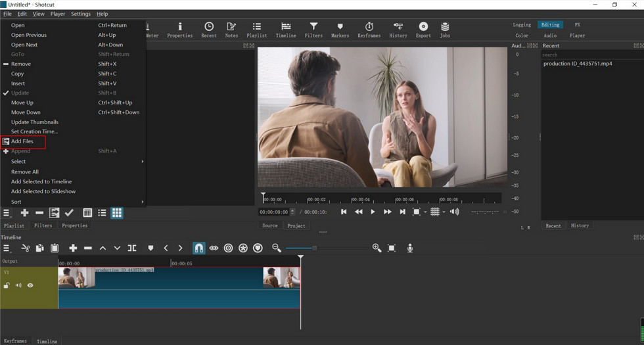The height and width of the screenshot is (345, 644).
Task: Toggle timeline snapping magnet button
Action: coord(198,248)
